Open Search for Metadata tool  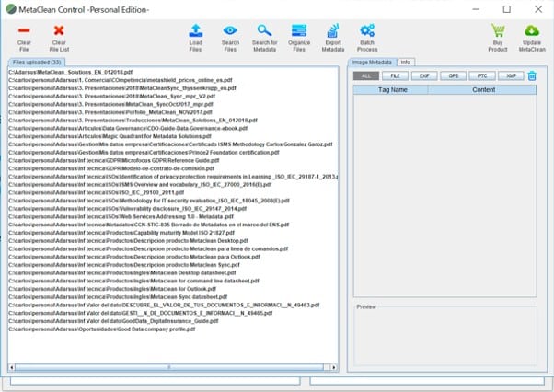[x=264, y=31]
